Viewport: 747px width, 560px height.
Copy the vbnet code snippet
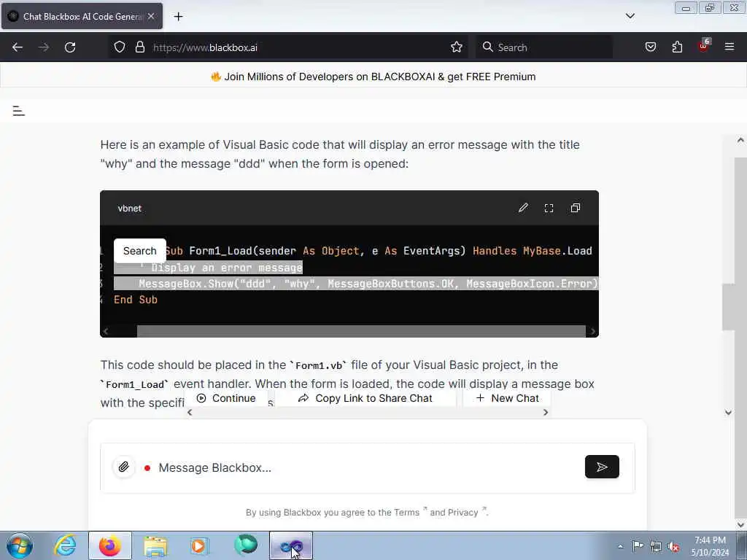click(x=576, y=208)
